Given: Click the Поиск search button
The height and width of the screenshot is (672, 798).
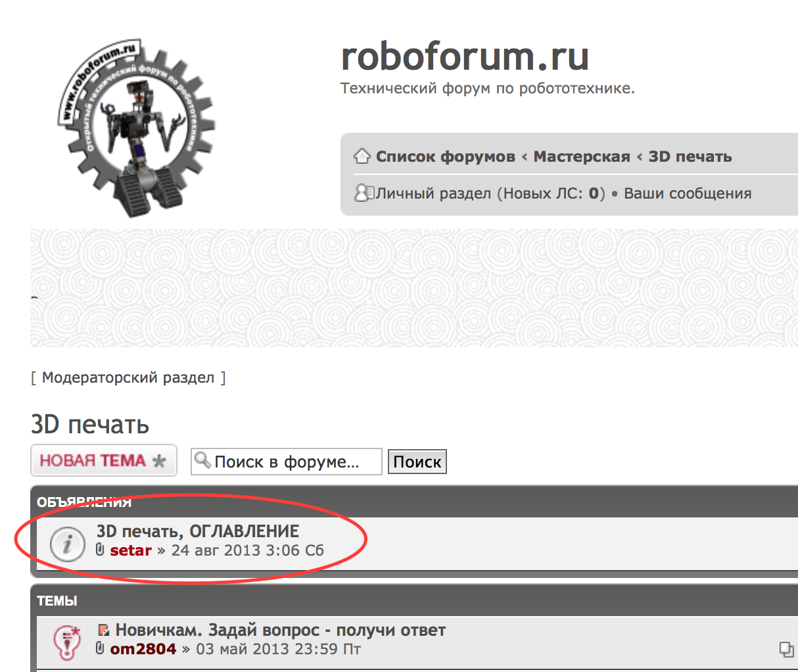Looking at the screenshot, I should (417, 462).
